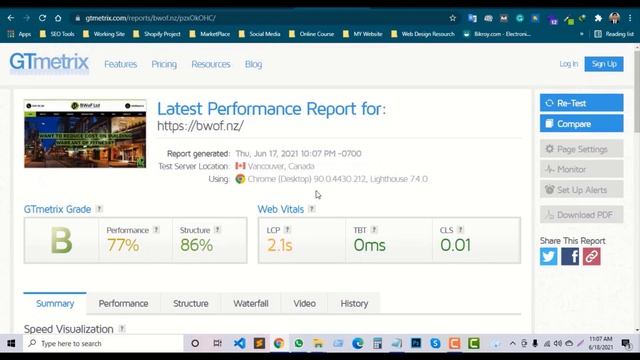The height and width of the screenshot is (360, 640).
Task: Open the Blog link
Action: point(253,64)
